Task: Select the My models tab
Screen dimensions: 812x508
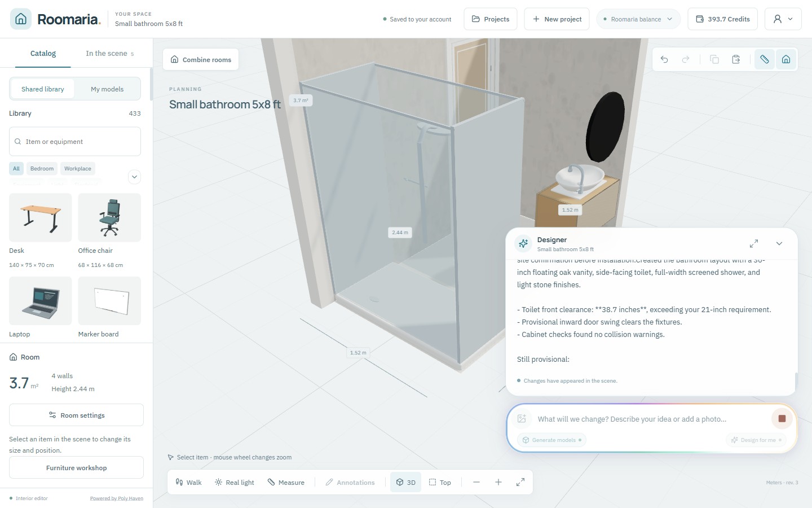Action: point(107,89)
